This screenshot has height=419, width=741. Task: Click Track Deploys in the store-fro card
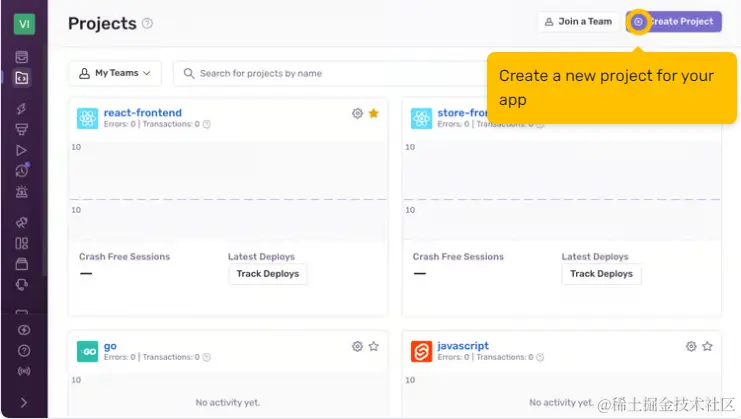[x=602, y=274]
